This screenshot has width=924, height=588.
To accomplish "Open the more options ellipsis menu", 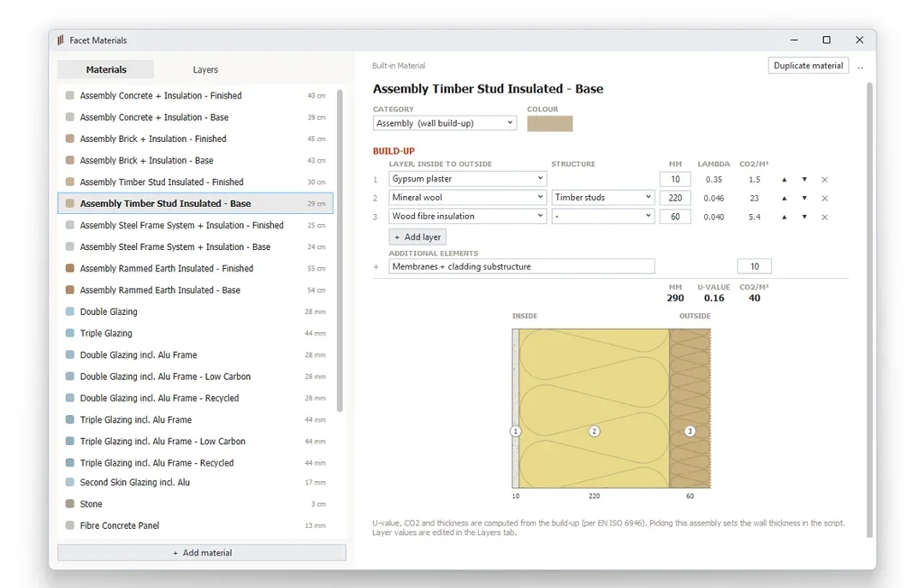I will click(861, 67).
